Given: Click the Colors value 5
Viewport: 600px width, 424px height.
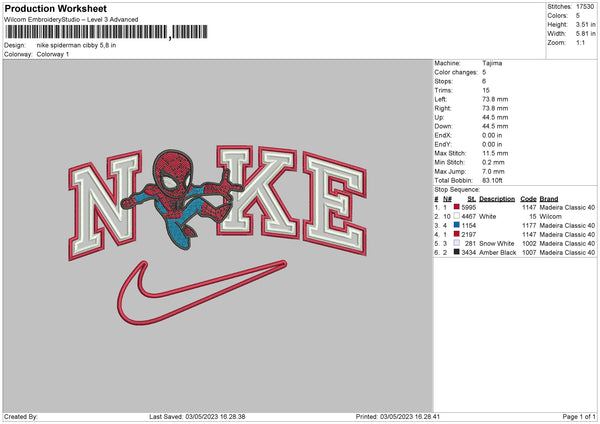Looking at the screenshot, I should 578,16.
